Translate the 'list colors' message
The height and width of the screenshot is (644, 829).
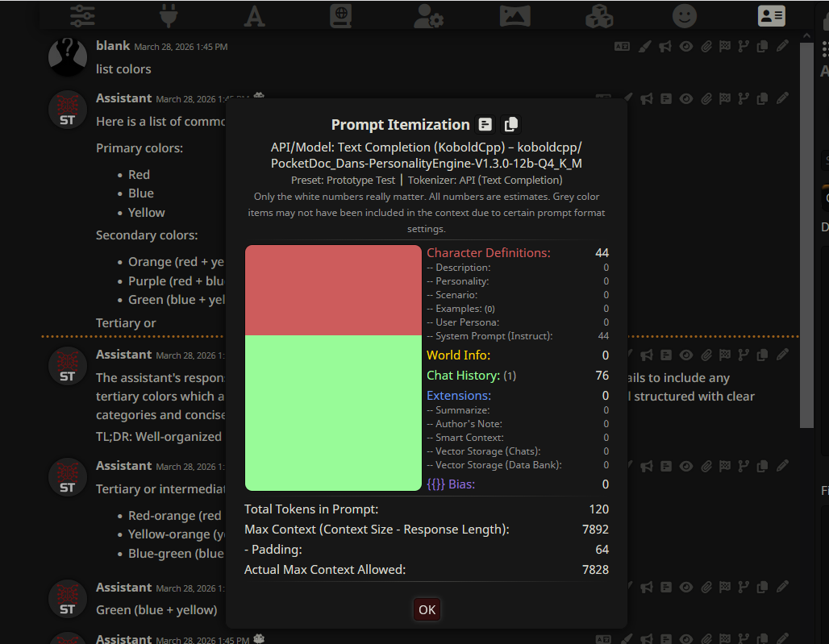click(622, 47)
